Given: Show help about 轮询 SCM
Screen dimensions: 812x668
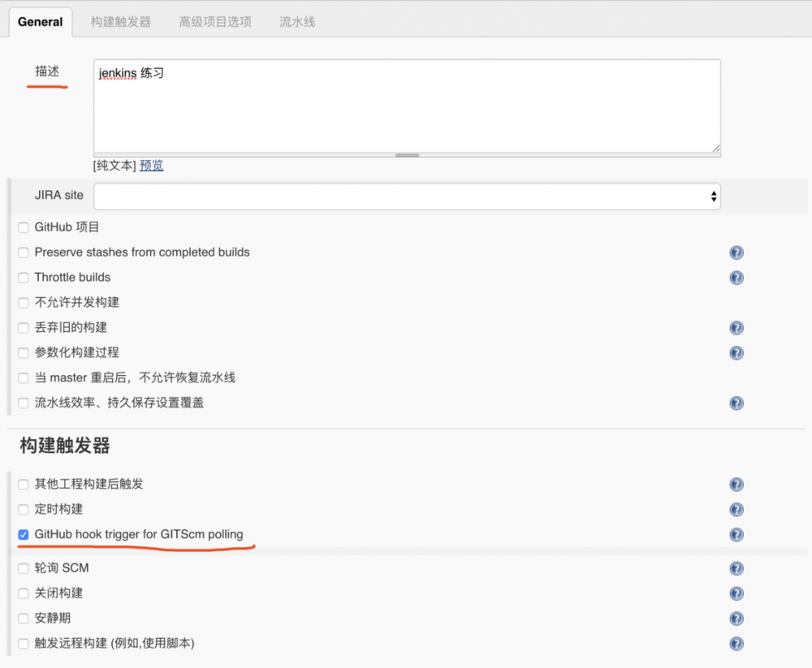Looking at the screenshot, I should pyautogui.click(x=736, y=568).
